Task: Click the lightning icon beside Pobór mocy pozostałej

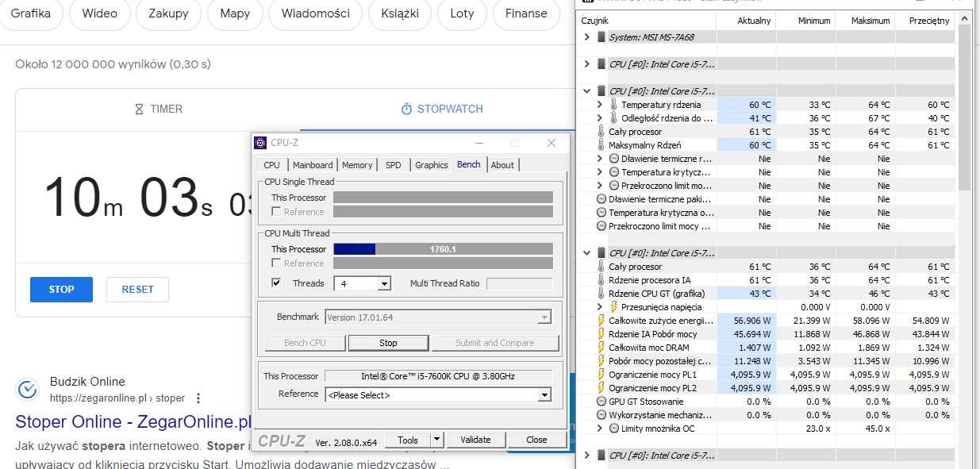Action: [x=601, y=361]
